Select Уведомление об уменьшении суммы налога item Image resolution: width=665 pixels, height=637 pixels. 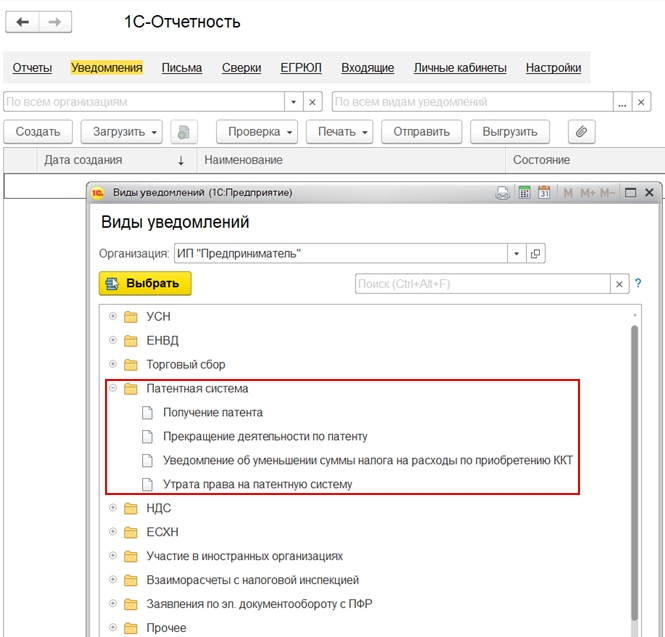368,461
